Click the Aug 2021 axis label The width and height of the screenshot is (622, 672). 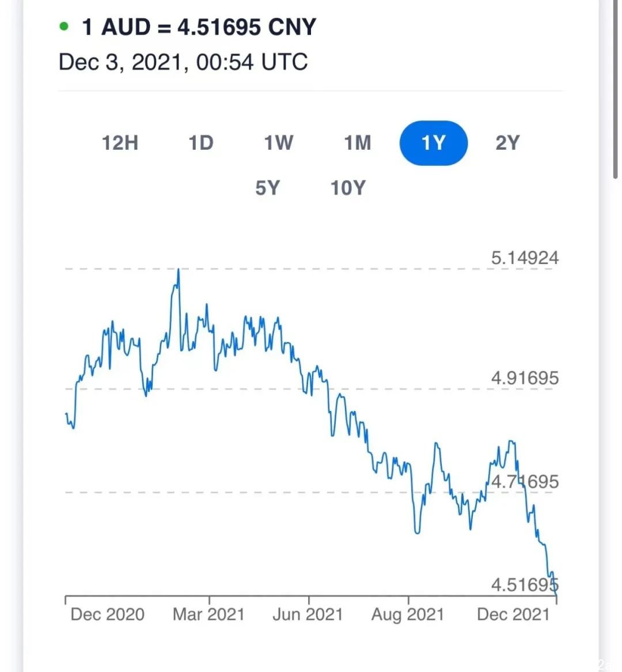click(407, 614)
